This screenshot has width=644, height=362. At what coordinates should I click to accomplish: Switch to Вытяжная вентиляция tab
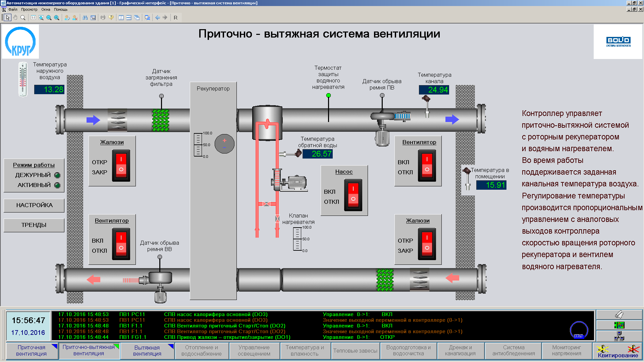pos(147,351)
